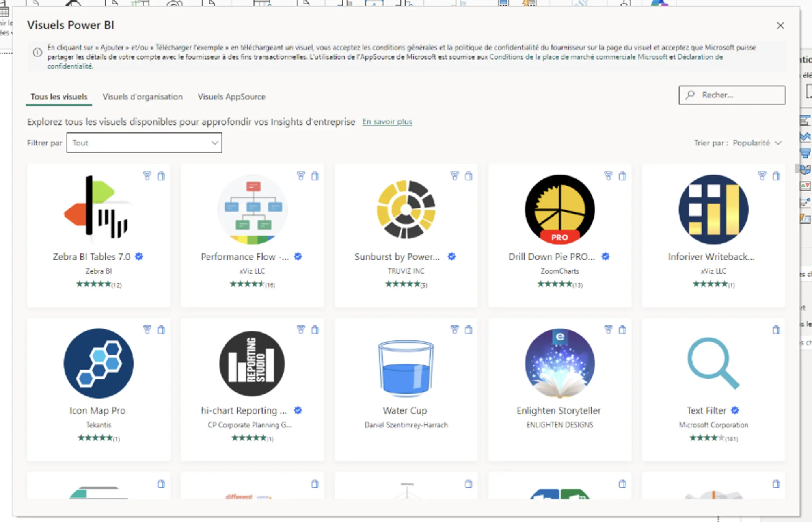Click shopping bag icon on hi-chart Reporting card
The image size is (812, 522).
click(x=315, y=329)
